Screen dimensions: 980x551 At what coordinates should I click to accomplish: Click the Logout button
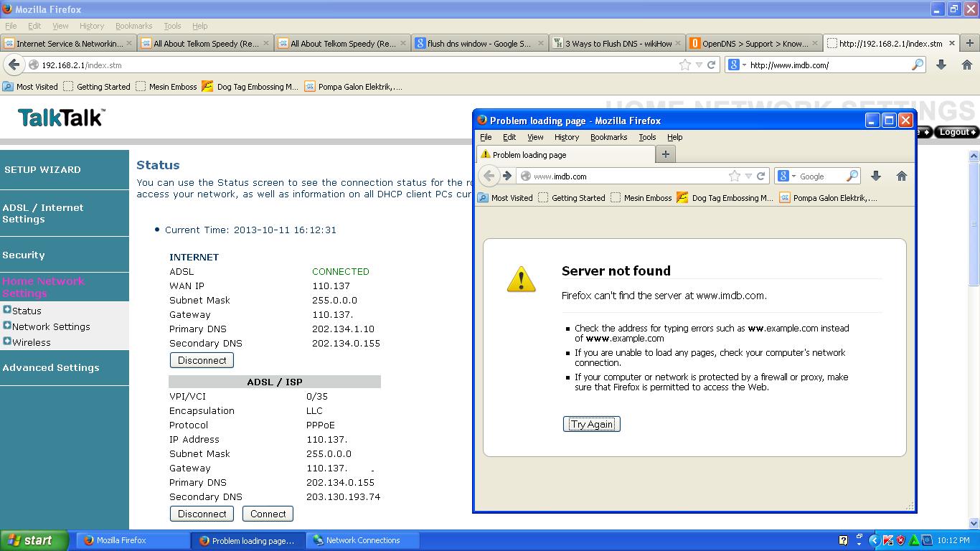coord(957,132)
